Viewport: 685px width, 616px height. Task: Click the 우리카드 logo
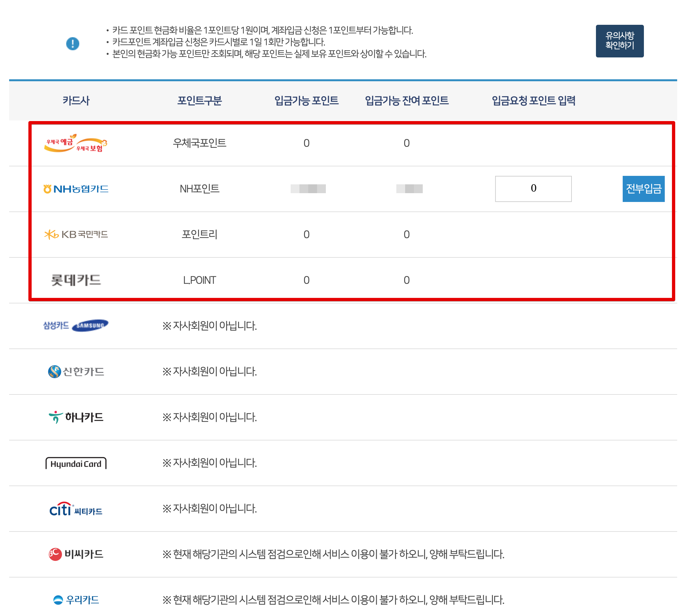click(x=76, y=600)
